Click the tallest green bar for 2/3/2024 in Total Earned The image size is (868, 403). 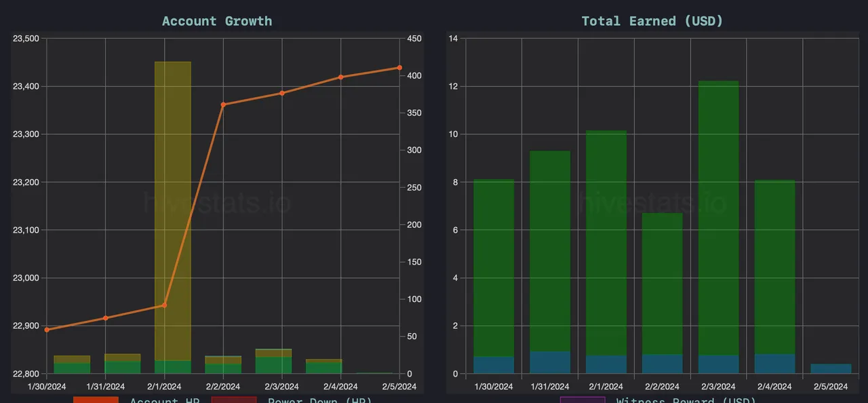coord(719,218)
